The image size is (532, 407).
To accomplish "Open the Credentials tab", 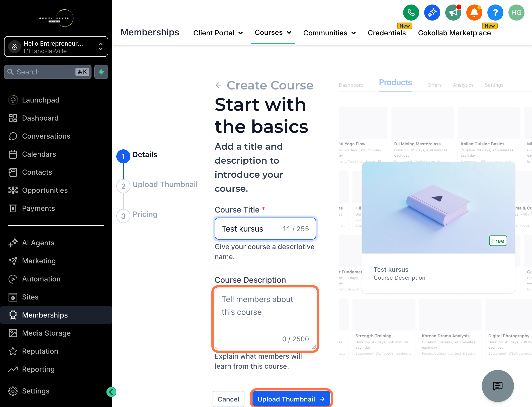I will [387, 33].
